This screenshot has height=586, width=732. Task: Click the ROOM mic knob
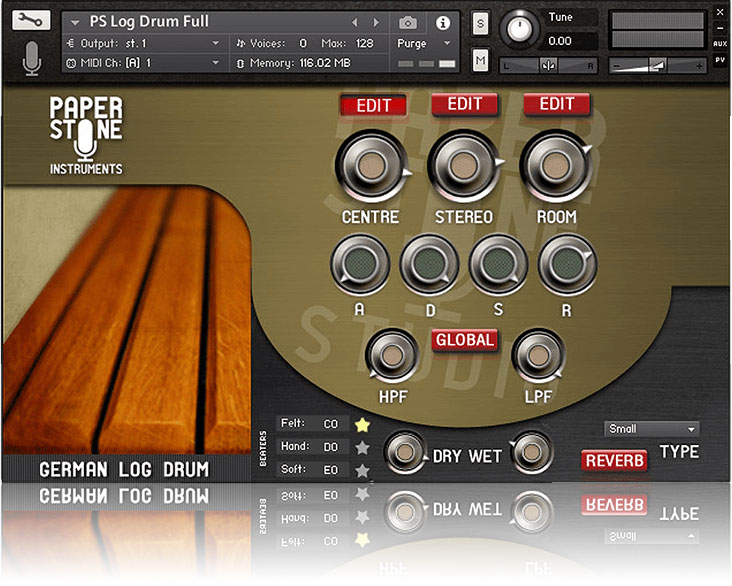click(x=556, y=165)
